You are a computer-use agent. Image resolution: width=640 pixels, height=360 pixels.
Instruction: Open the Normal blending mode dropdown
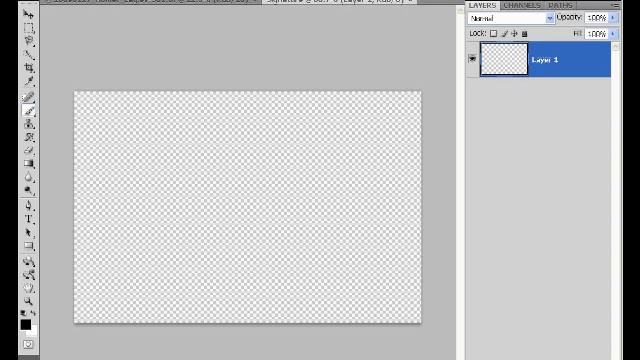click(x=511, y=18)
